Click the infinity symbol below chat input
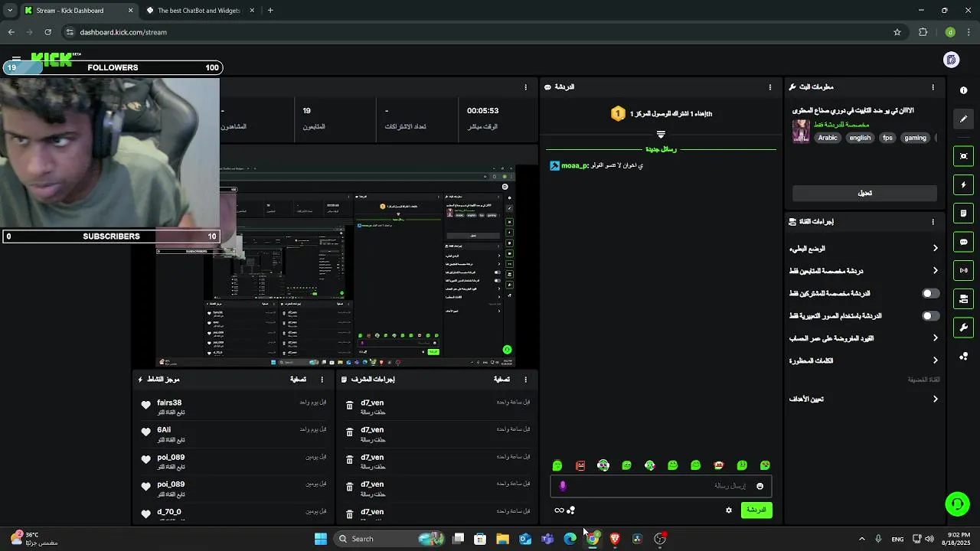Screen dimensions: 980x551 pyautogui.click(x=559, y=510)
